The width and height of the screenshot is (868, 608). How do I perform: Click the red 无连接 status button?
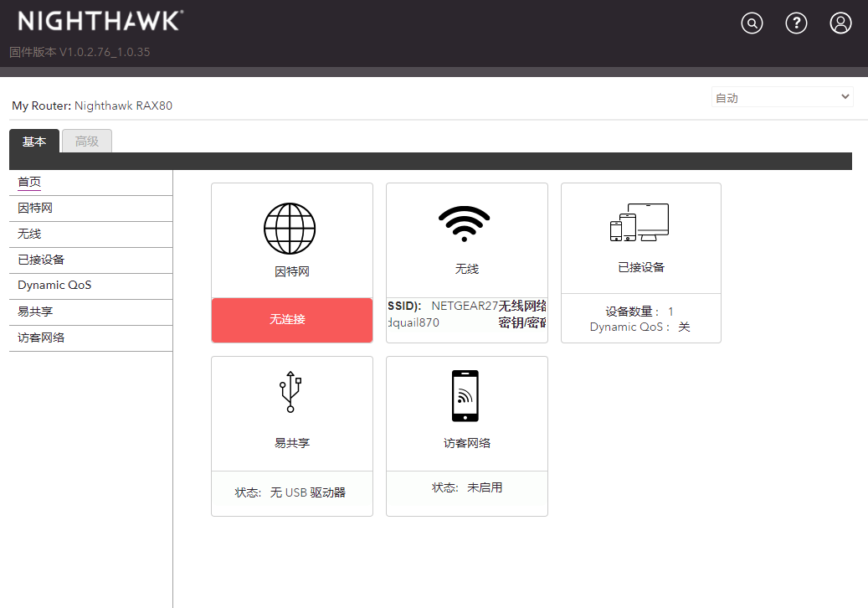292,320
